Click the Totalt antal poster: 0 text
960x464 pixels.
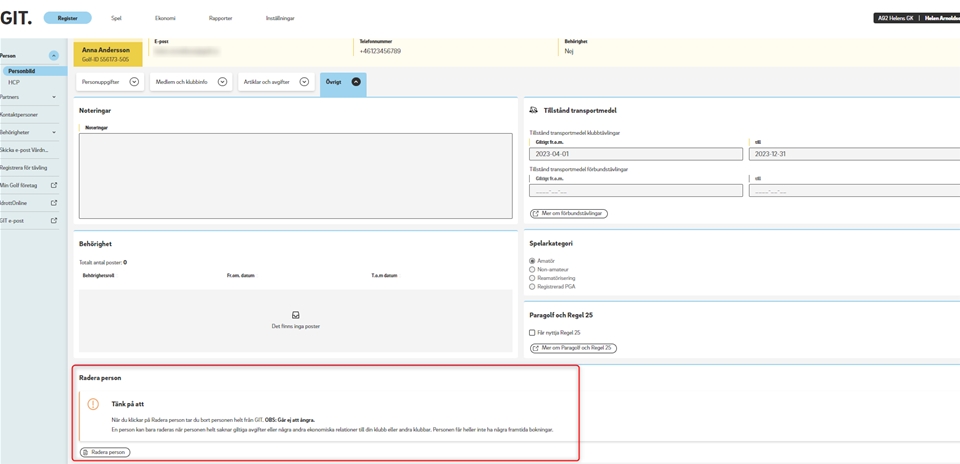[103, 262]
